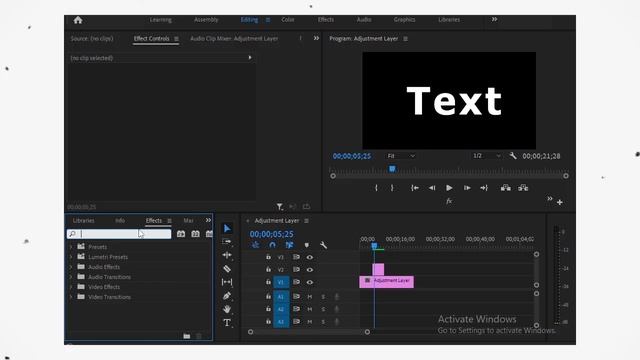
Task: Step back one frame
Action: 432,188
